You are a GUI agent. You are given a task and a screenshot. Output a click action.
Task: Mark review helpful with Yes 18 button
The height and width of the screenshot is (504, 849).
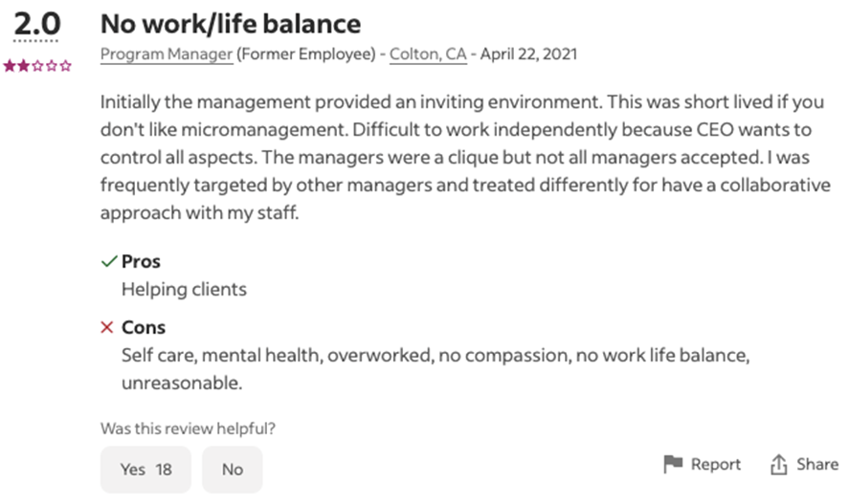click(145, 469)
